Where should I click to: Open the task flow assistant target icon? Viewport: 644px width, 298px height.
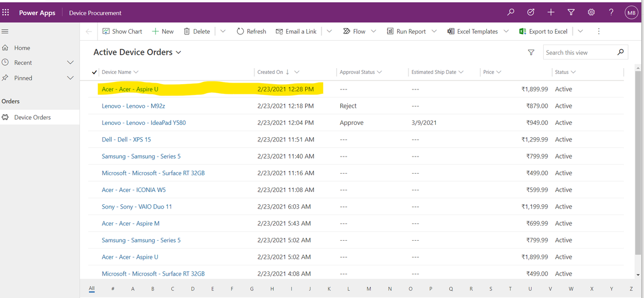coord(531,12)
